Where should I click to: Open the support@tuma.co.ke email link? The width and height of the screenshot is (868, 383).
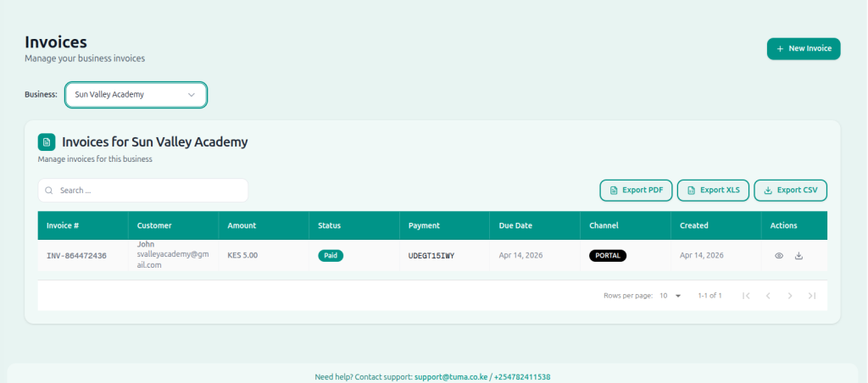[451, 377]
